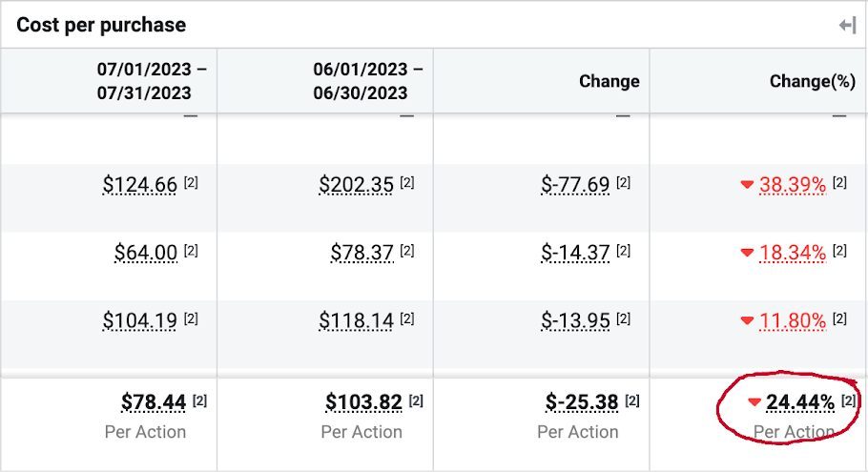
Task: Click the [2] footnote next to $-14.37
Action: tap(624, 251)
